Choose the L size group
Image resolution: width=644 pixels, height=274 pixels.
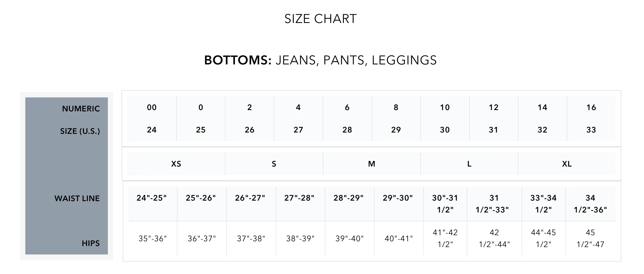tap(469, 164)
